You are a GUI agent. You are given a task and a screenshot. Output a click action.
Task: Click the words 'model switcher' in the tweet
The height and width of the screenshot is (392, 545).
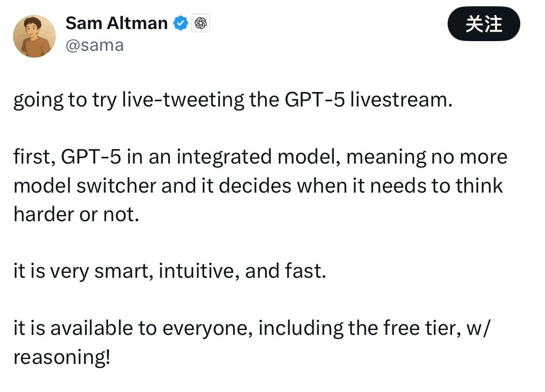(x=85, y=185)
